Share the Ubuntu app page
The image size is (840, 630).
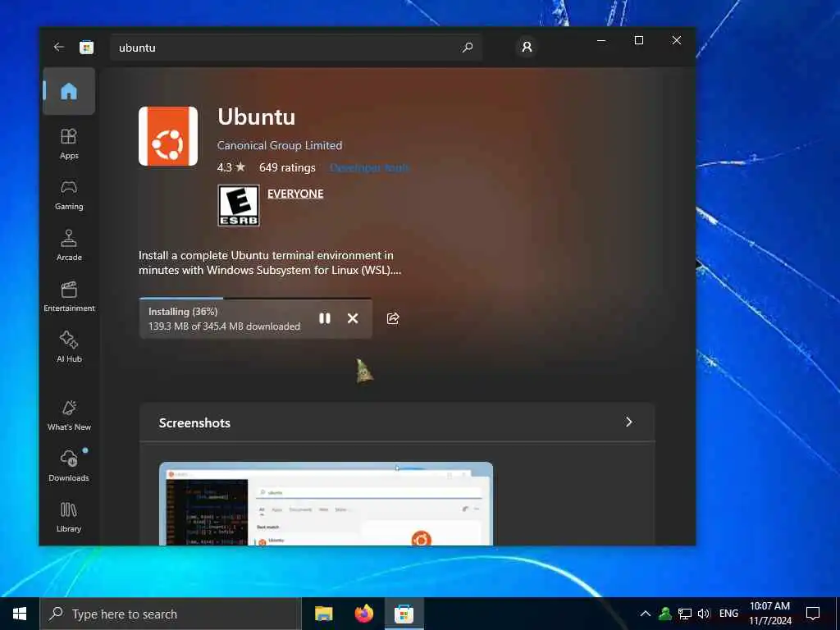393,318
